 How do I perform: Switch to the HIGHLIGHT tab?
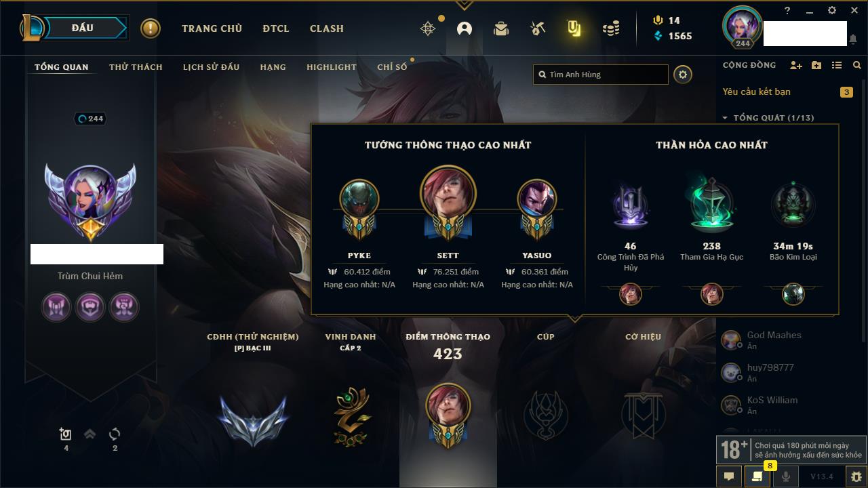point(332,67)
